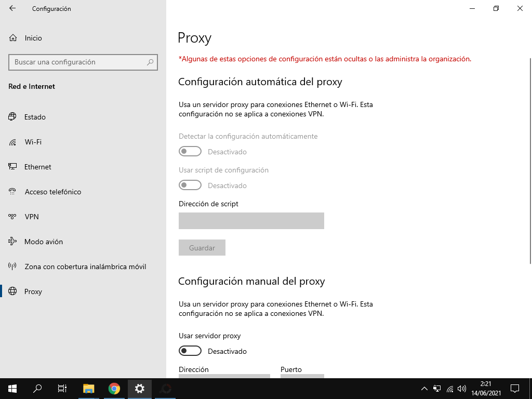The height and width of the screenshot is (399, 532).
Task: Click the Puerto label
Action: pos(291,369)
